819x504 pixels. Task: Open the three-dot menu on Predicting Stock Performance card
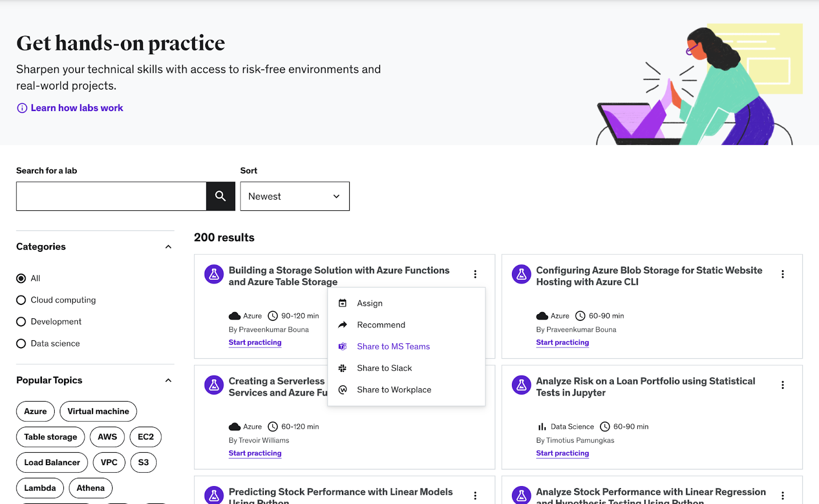[475, 495]
